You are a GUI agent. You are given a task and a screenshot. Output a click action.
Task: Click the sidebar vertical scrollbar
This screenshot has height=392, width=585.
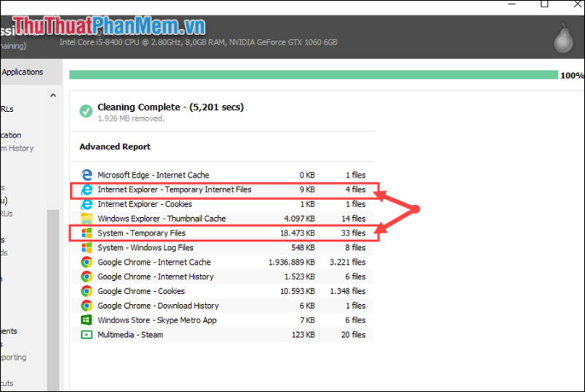point(53,301)
